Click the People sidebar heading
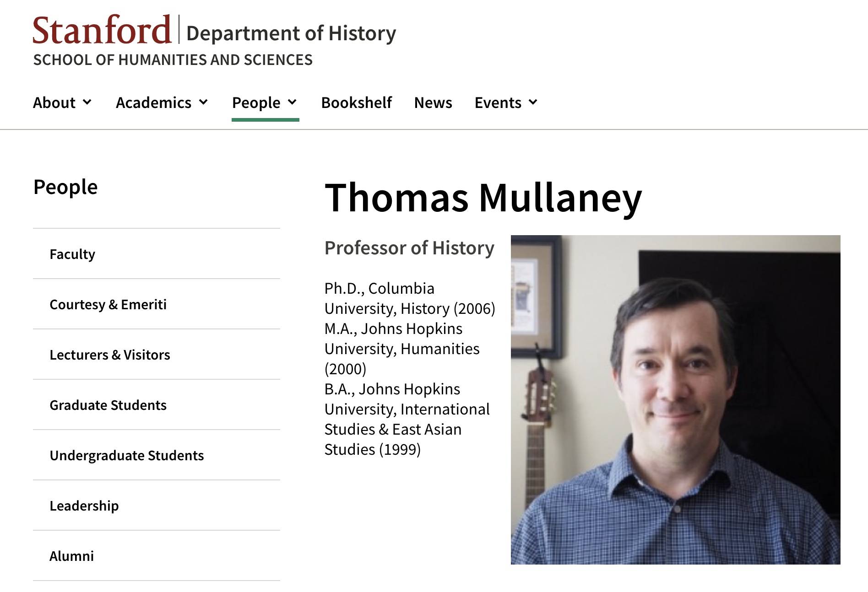The height and width of the screenshot is (592, 868). (x=65, y=187)
